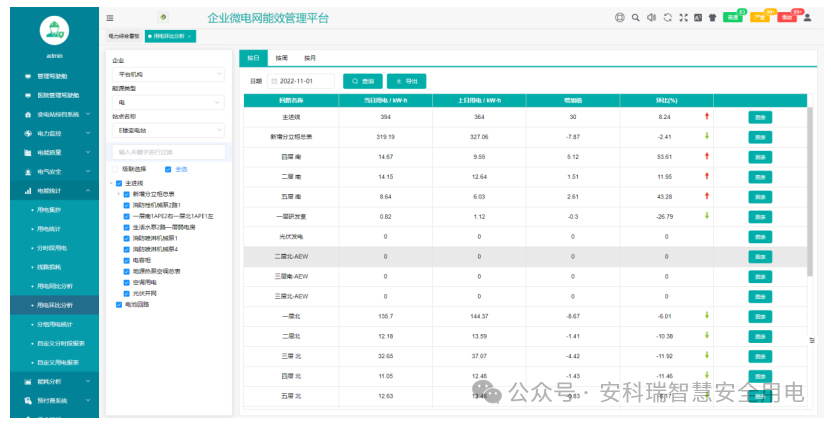Click the bar chart icon for 电能统计
The width and height of the screenshot is (831, 425).
click(28, 191)
